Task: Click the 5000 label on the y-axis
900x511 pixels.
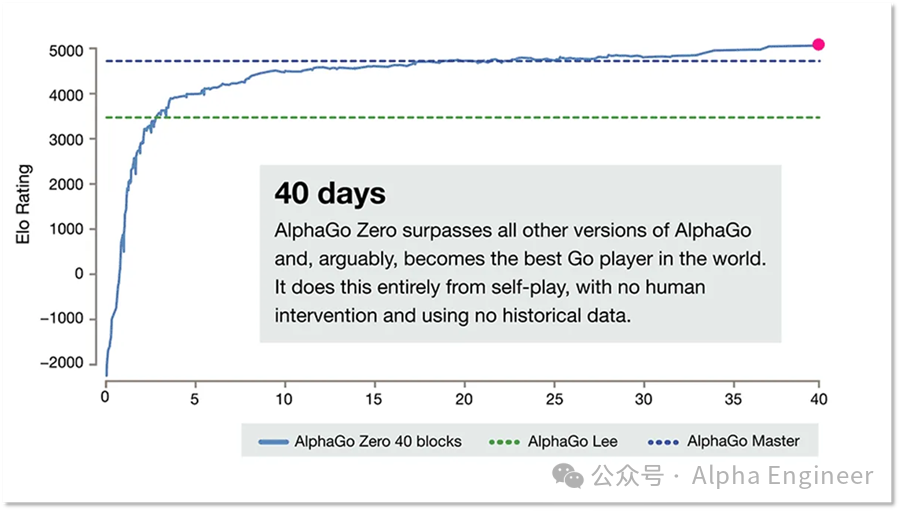Action: [66, 51]
